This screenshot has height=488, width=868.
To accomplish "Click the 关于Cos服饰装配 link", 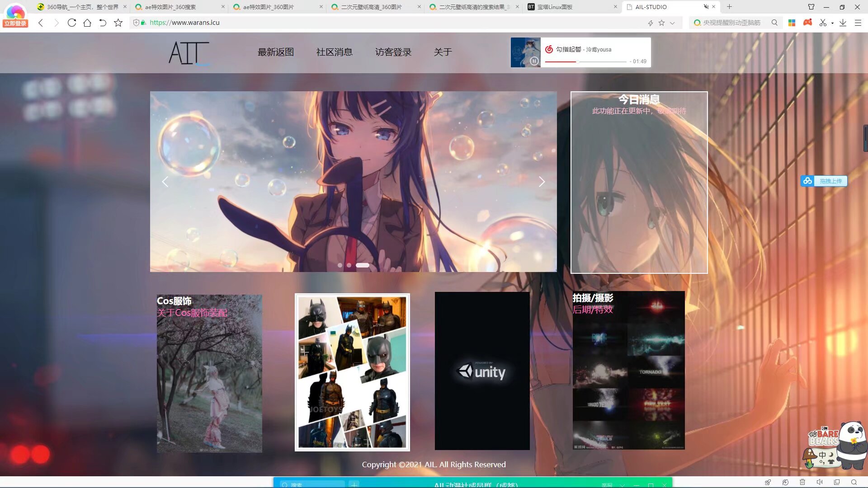I will tap(192, 313).
